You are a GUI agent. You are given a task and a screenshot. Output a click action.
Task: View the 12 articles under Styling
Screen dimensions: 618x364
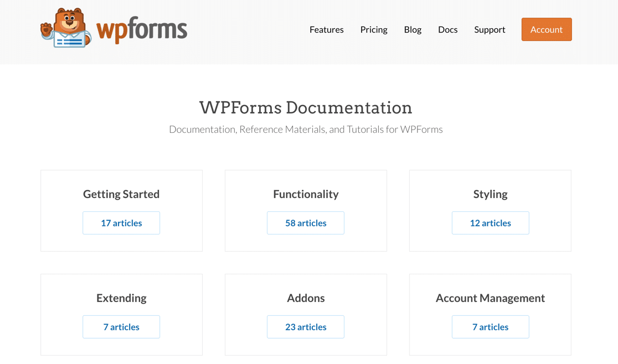click(x=490, y=223)
